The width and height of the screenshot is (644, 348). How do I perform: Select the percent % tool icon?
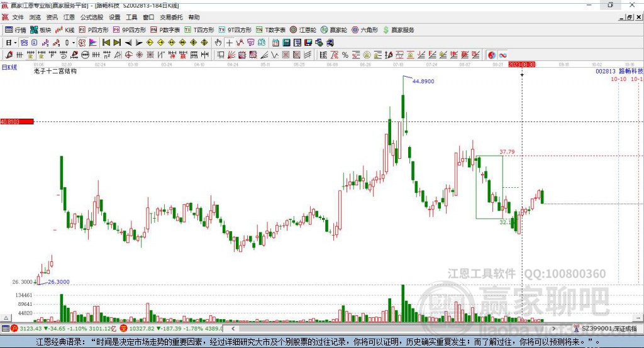[345, 55]
